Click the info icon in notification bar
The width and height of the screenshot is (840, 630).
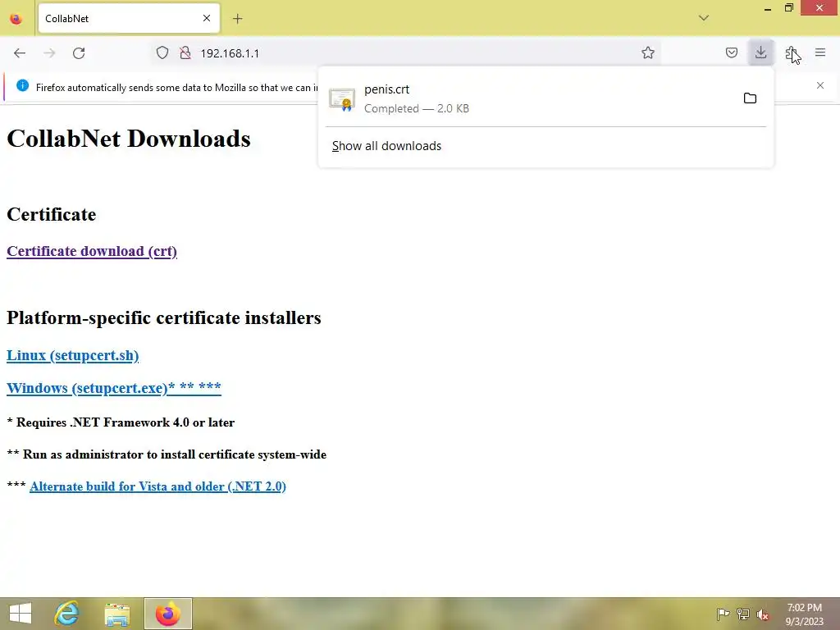click(22, 85)
